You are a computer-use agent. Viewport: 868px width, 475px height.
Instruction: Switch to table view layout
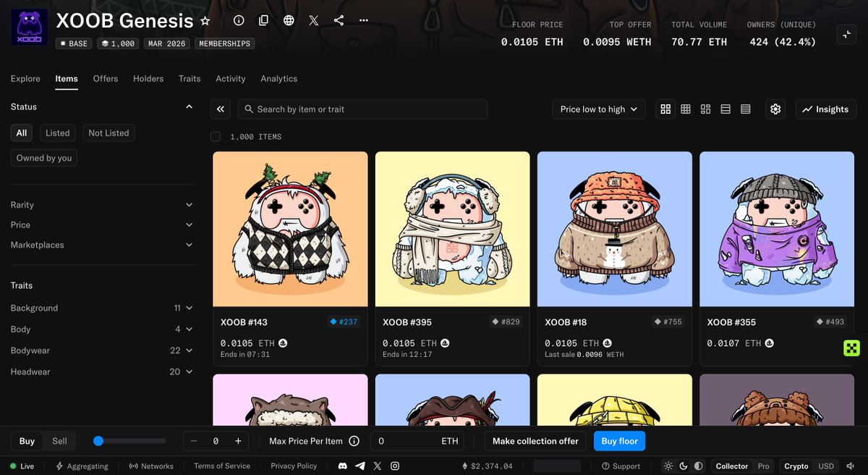click(x=746, y=109)
